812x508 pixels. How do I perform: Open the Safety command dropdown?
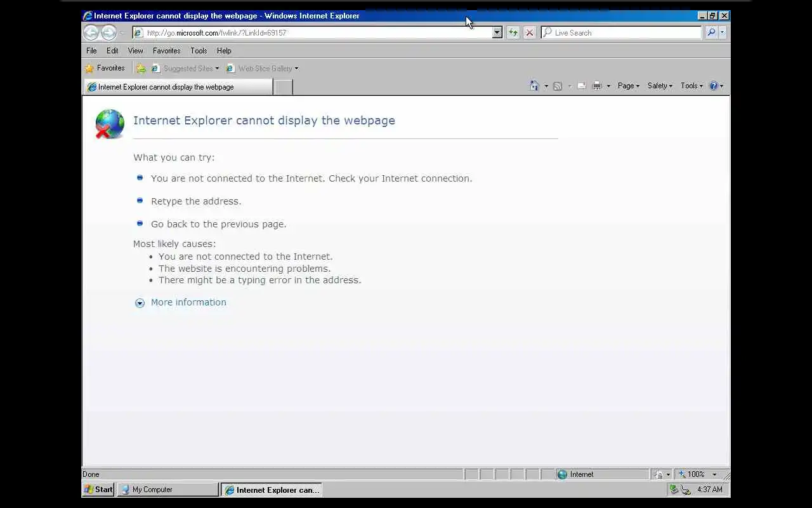pyautogui.click(x=660, y=86)
